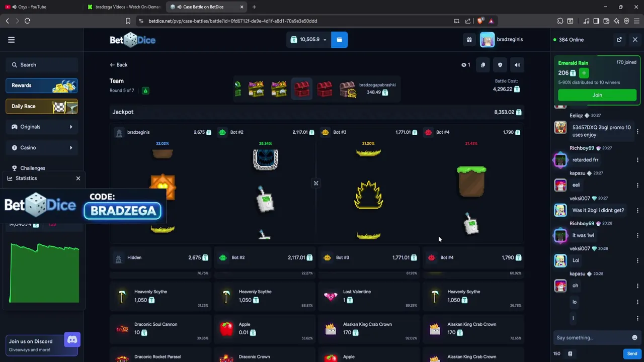Open the provably fair shield icon

500,65
